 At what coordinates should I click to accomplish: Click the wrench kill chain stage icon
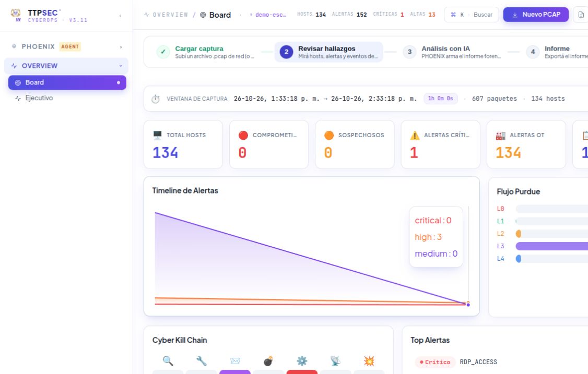click(202, 361)
